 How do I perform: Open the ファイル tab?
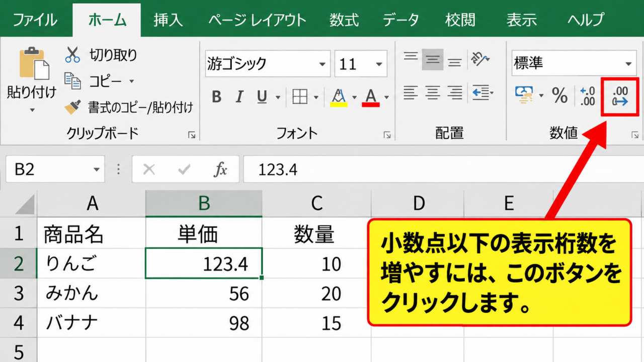tap(35, 20)
